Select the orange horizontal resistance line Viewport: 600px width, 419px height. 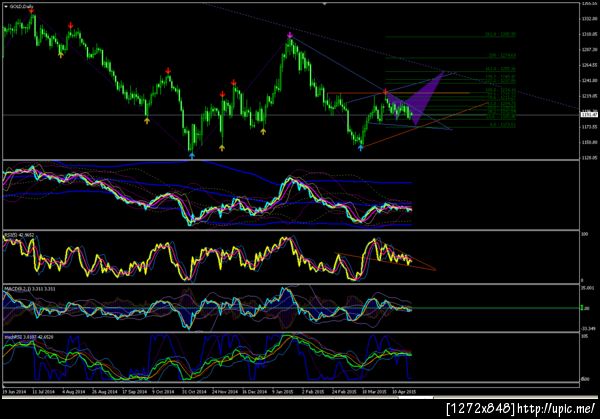[398, 93]
